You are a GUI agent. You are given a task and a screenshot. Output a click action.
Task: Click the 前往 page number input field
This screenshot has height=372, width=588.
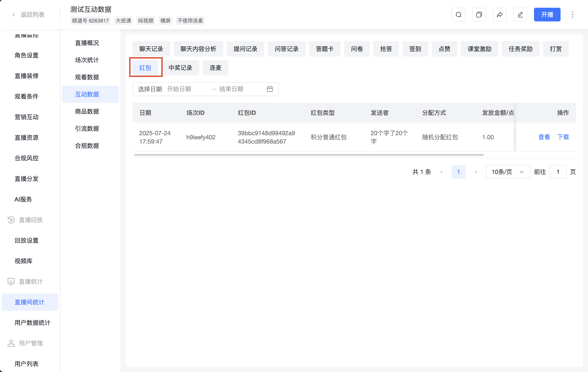[558, 172]
